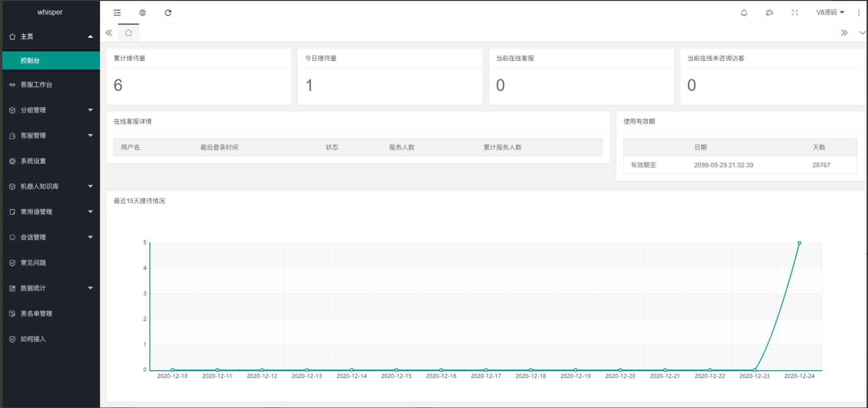Click the home tab icon
Image resolution: width=868 pixels, height=408 pixels.
pos(128,33)
